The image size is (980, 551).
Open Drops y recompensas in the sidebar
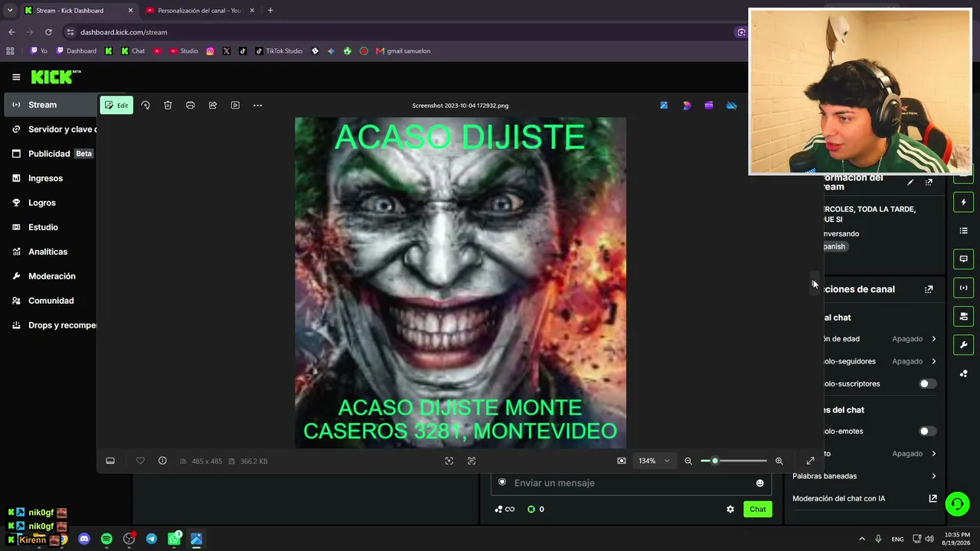pyautogui.click(x=51, y=325)
